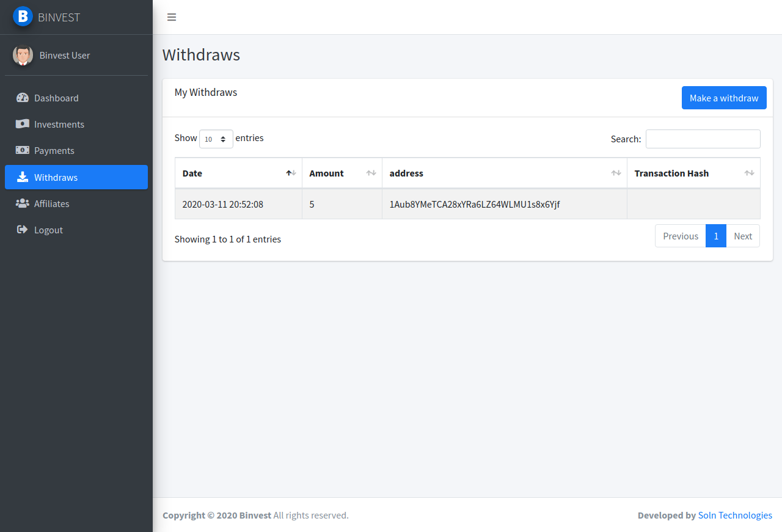Open the Show entries dropdown
Image resolution: width=782 pixels, height=532 pixels.
[x=216, y=139]
